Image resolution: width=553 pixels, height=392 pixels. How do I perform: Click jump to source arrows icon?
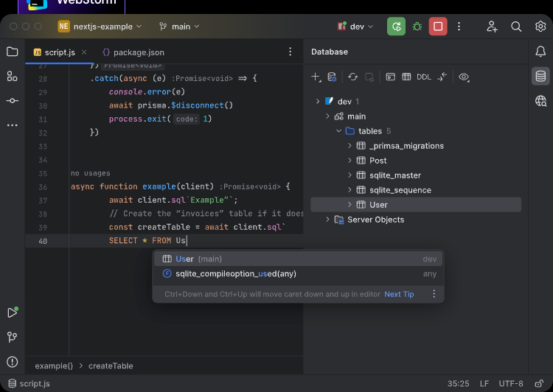[x=442, y=77]
